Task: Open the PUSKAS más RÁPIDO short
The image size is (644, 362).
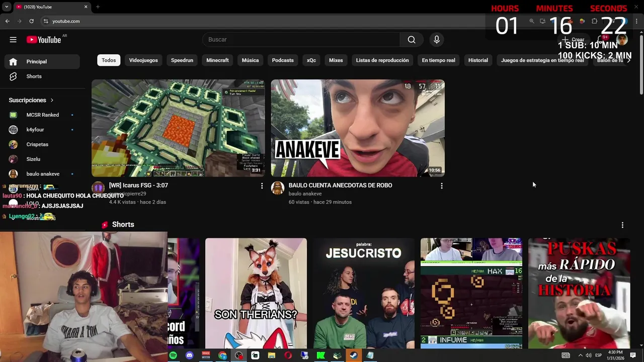Action: pyautogui.click(x=579, y=294)
